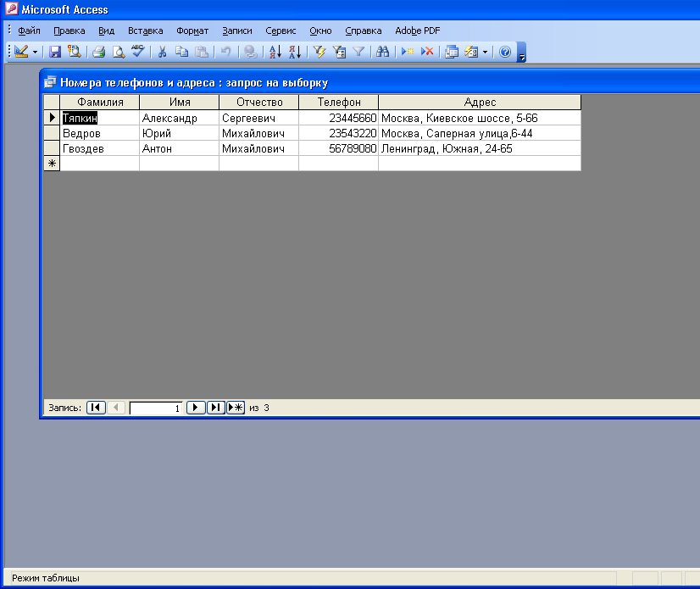Select the Ведров row selector
Viewport: 700px width, 589px height.
(52, 133)
